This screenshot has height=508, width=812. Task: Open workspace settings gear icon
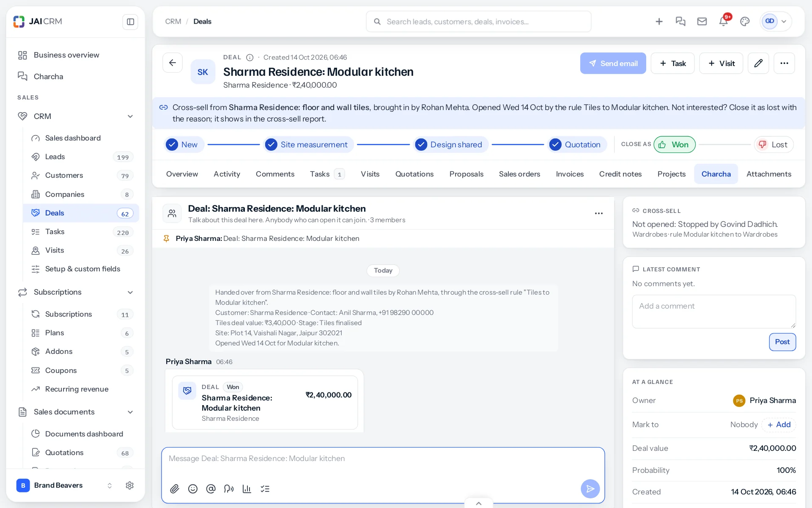point(130,486)
